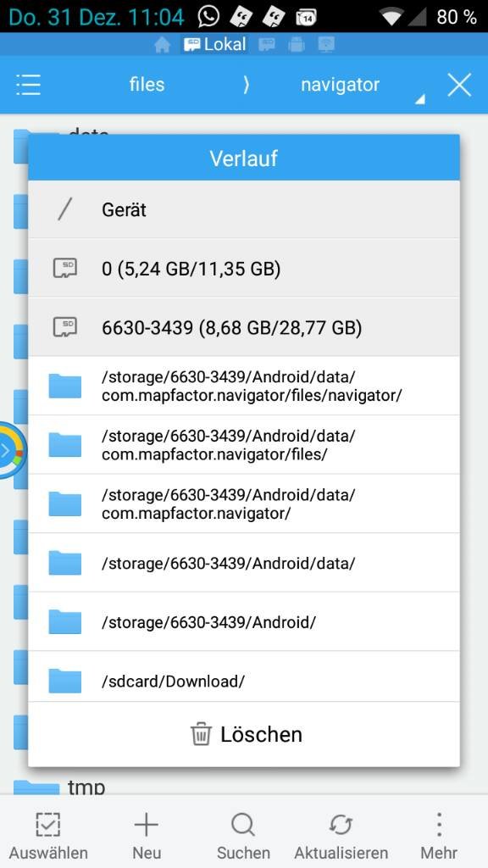488x868 pixels.
Task: Open the hamburger menu icon
Action: point(29,85)
